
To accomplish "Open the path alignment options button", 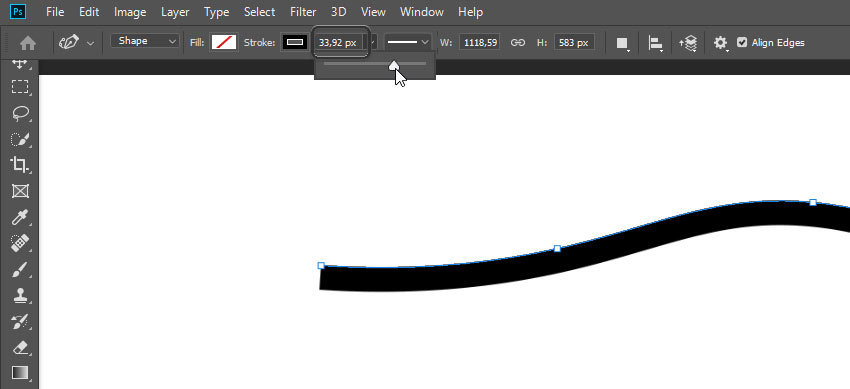I will pos(656,43).
